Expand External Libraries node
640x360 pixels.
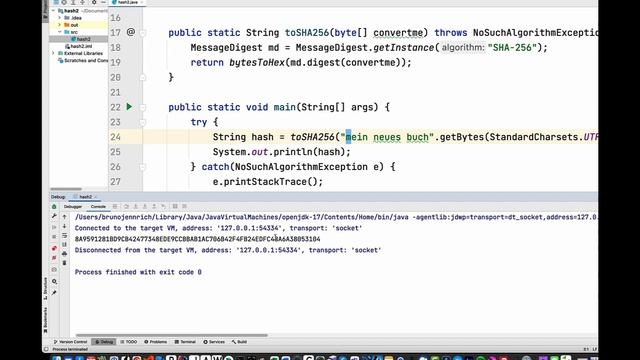[x=53, y=53]
